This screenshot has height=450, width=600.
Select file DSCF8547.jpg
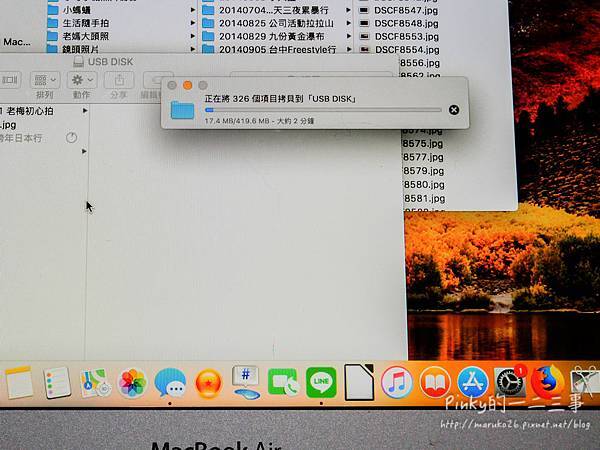[406, 10]
